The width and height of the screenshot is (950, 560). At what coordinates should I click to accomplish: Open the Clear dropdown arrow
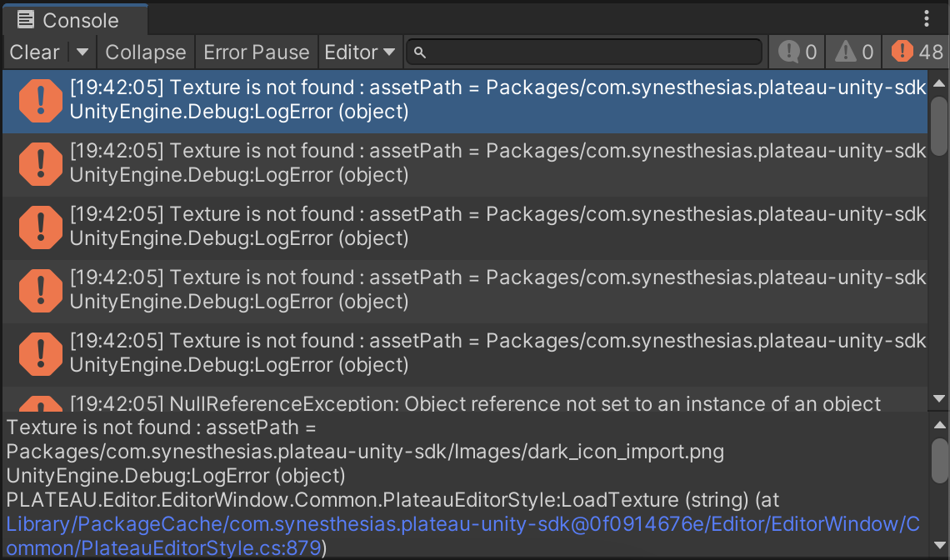tap(81, 52)
